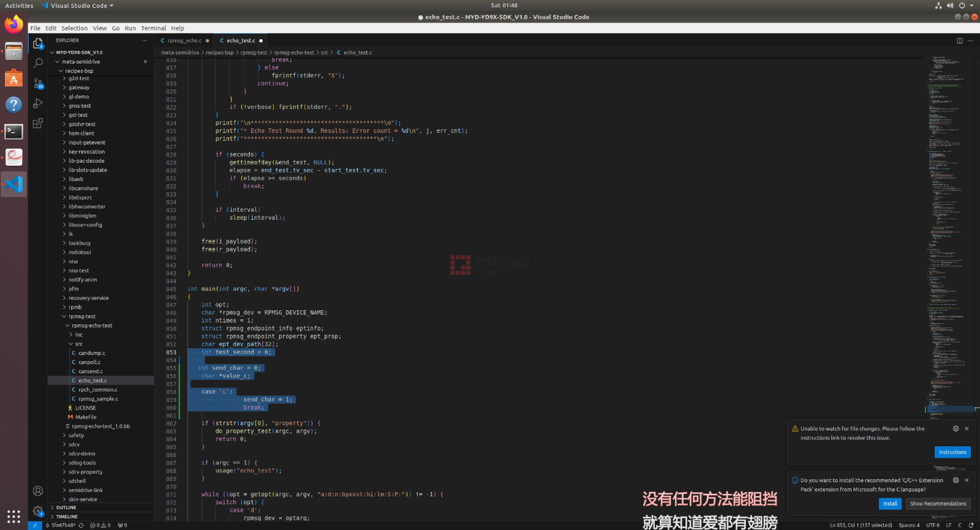Click the Install button for C/C++ extension
Viewport: 980px width, 530px height.
[x=890, y=504]
